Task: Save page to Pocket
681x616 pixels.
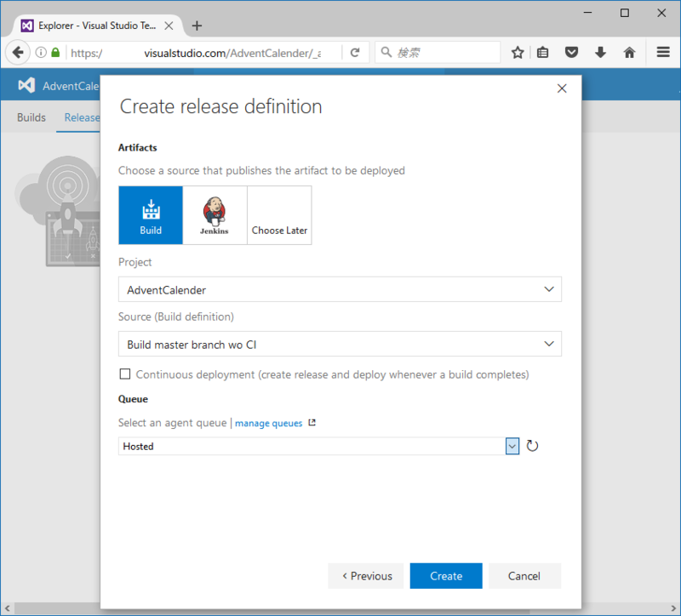Action: (571, 53)
